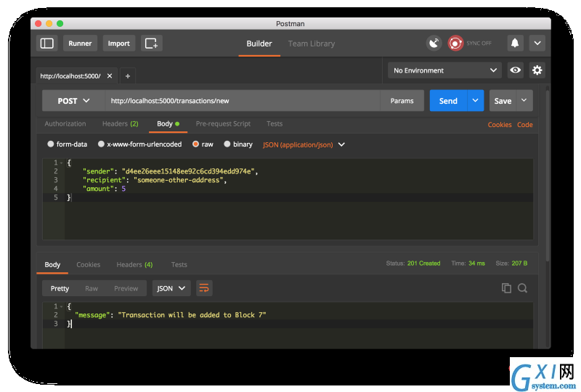Open the request Tests tab

coord(275,123)
